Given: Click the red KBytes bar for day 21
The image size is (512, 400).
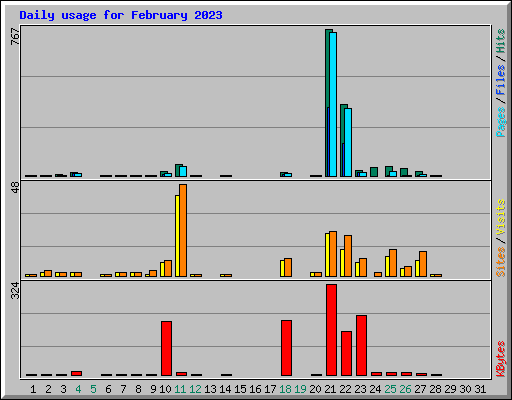Looking at the screenshot, I should [x=331, y=330].
